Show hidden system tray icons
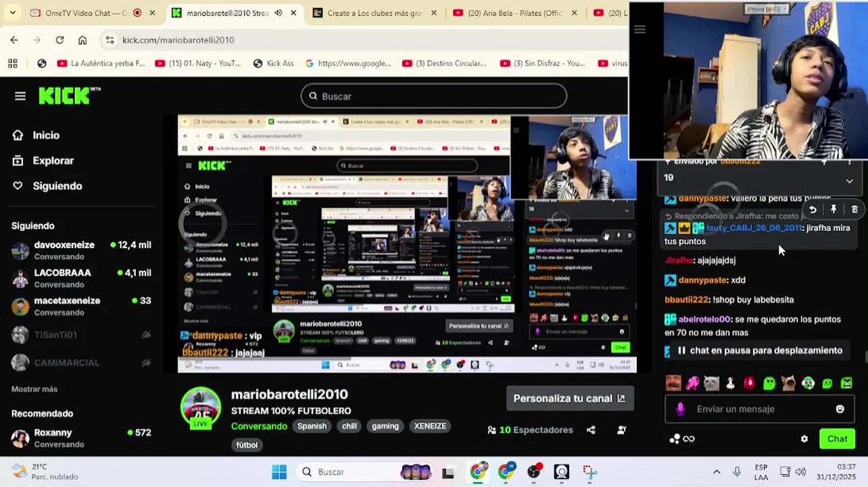Screen dimensions: 868x487 click(x=717, y=472)
